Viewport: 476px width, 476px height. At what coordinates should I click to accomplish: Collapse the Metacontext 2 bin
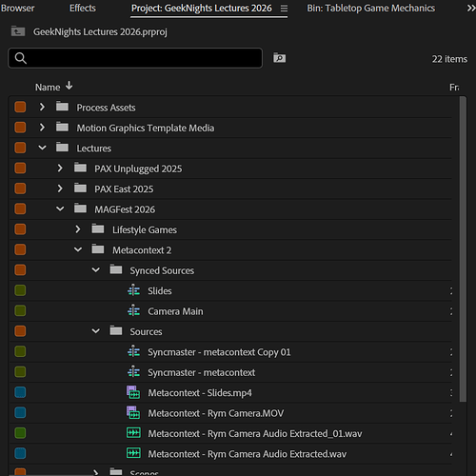pos(78,249)
